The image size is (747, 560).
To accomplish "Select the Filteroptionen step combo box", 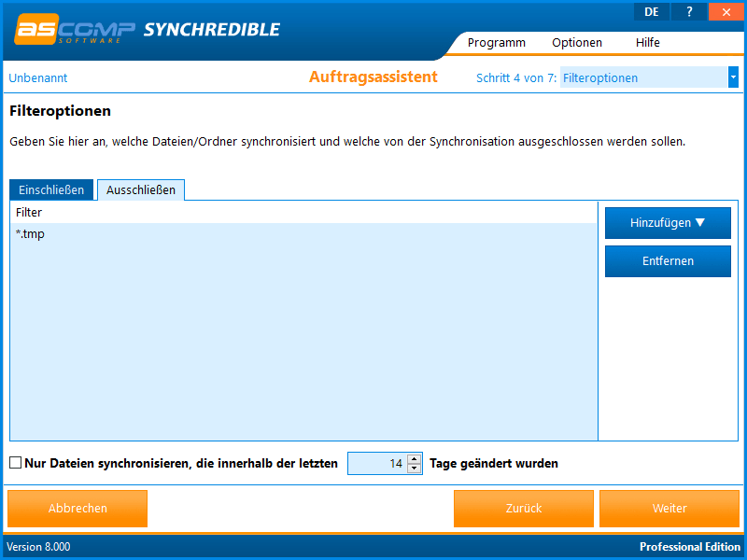I will pyautogui.click(x=643, y=77).
